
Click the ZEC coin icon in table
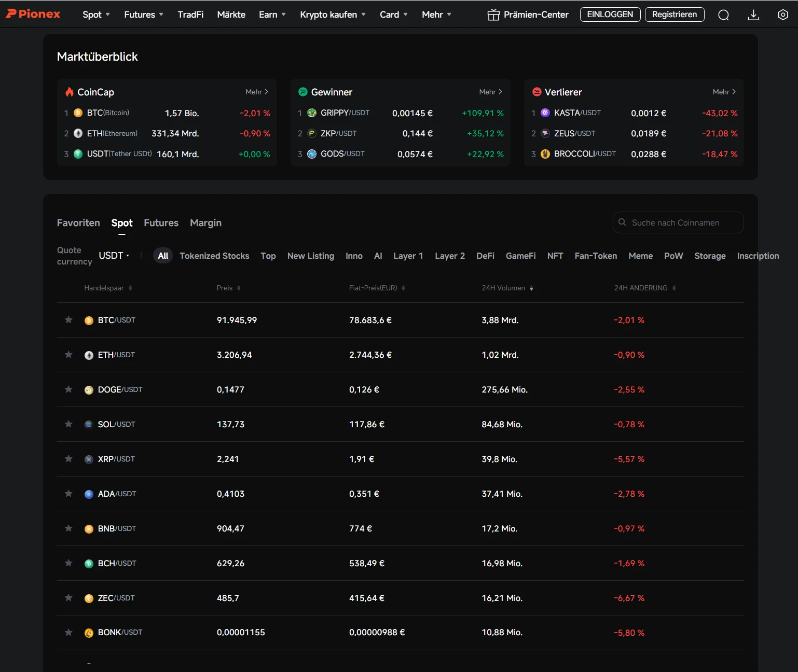(89, 598)
